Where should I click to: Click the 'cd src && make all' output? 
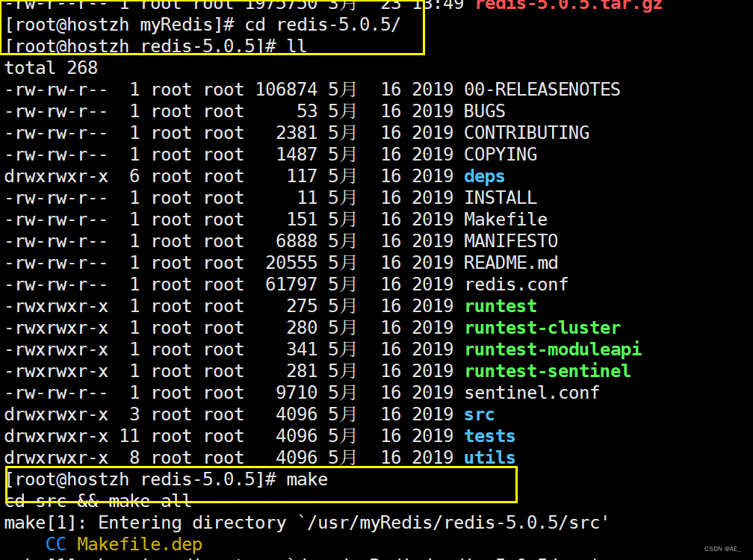(x=98, y=502)
